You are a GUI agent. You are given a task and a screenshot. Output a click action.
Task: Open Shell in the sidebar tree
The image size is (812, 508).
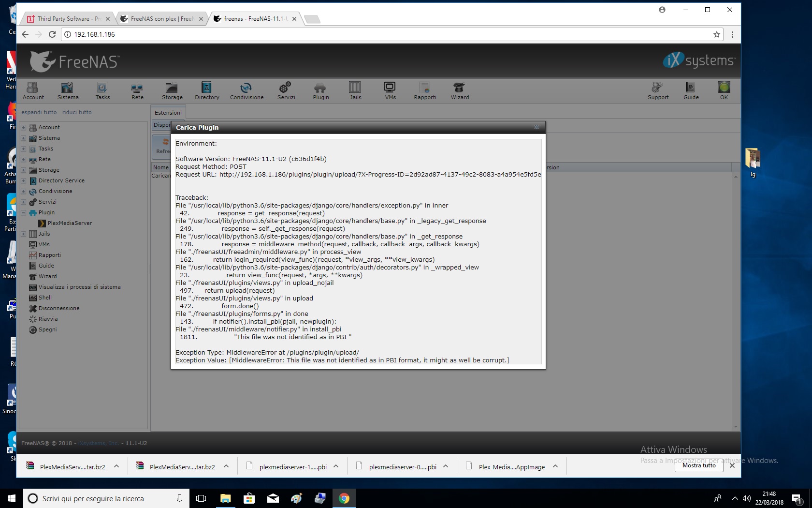point(45,298)
